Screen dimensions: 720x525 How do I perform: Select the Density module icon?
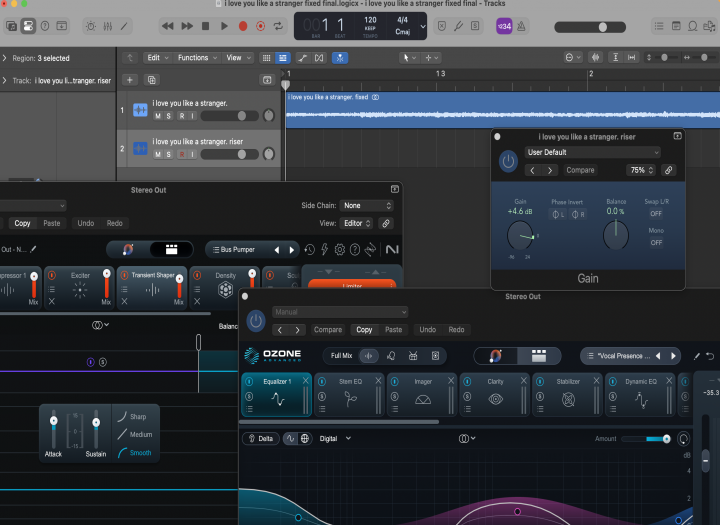[226, 290]
